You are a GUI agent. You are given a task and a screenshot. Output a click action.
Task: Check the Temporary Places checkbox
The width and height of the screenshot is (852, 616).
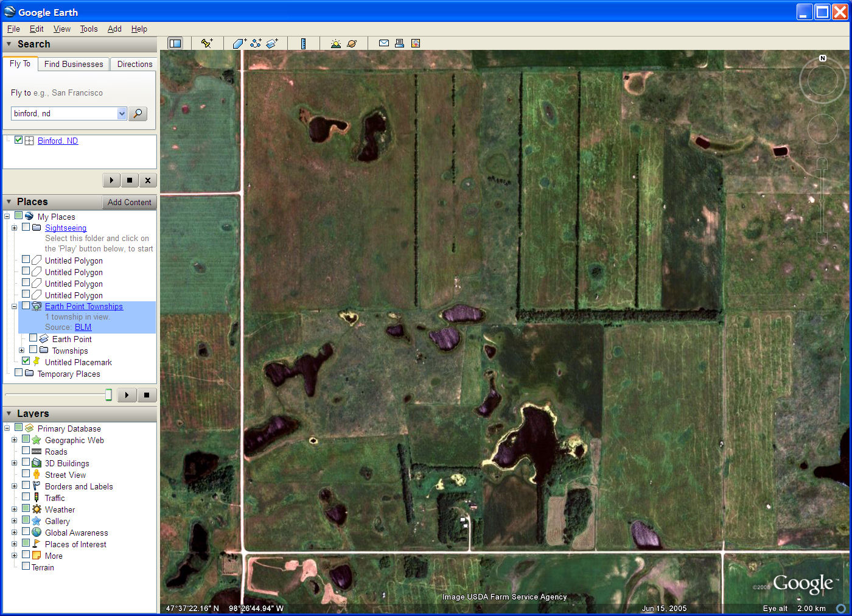(18, 373)
